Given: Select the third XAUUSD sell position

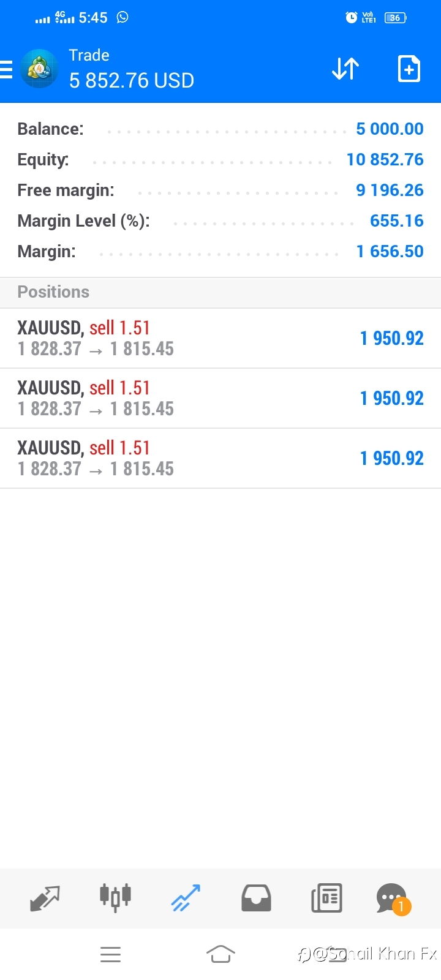Looking at the screenshot, I should 221,458.
